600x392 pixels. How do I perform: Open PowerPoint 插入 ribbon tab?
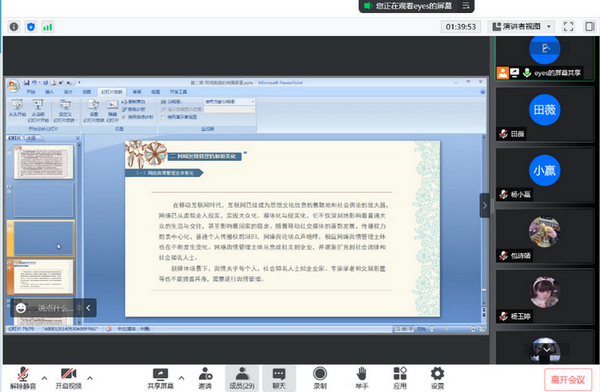49,92
